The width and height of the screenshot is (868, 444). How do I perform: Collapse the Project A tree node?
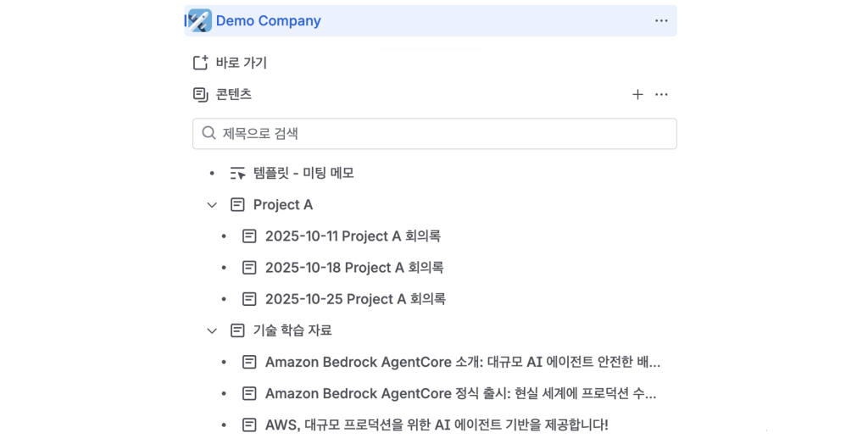(x=212, y=204)
